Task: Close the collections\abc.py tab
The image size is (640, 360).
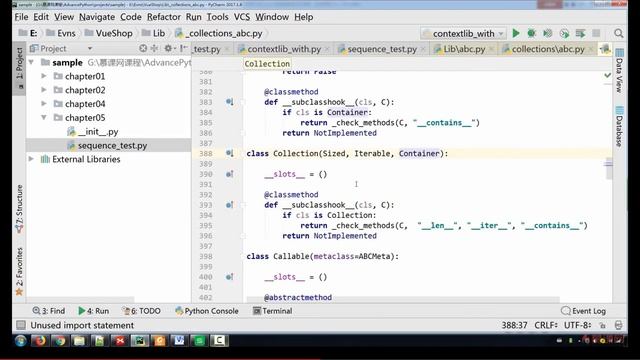Action: click(591, 49)
